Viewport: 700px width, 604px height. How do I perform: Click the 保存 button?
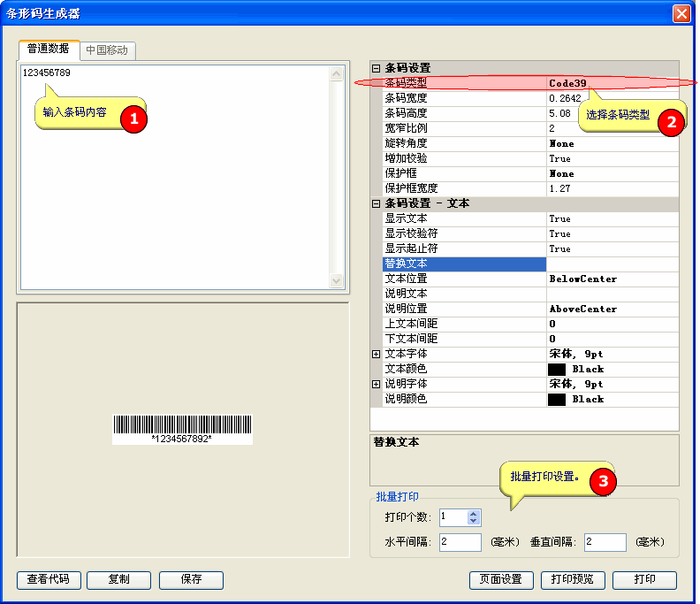pos(191,580)
